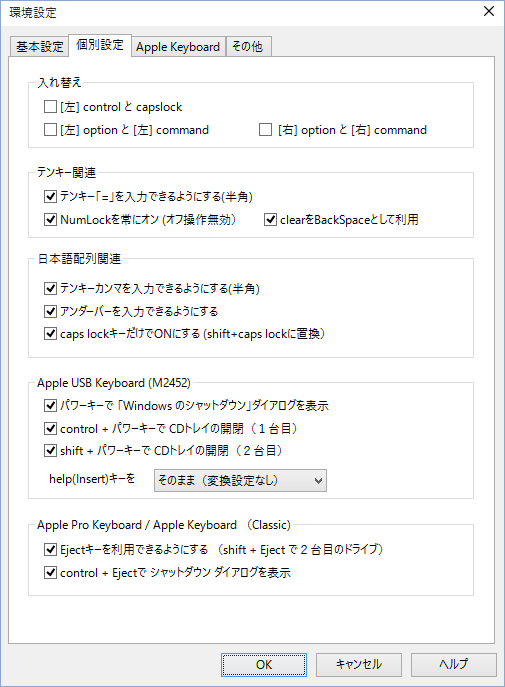Uncheck テンキーカンマを入力できるようにする

pyautogui.click(x=50, y=288)
